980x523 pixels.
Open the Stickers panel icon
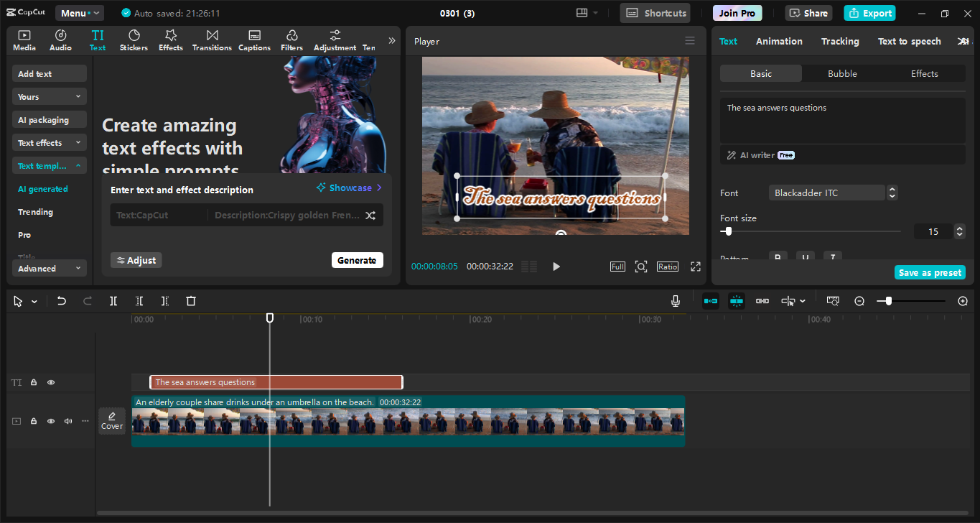134,40
